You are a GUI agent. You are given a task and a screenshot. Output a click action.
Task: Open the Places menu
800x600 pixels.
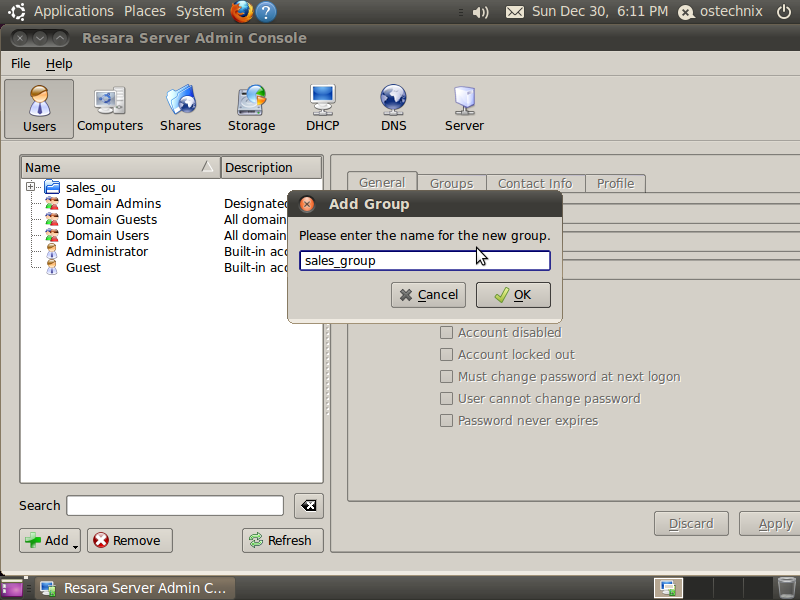tap(145, 11)
